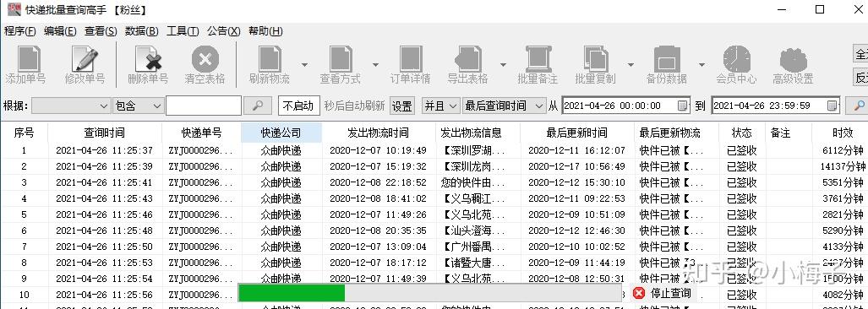
Task: Sort by the 状态 column header
Action: (742, 133)
